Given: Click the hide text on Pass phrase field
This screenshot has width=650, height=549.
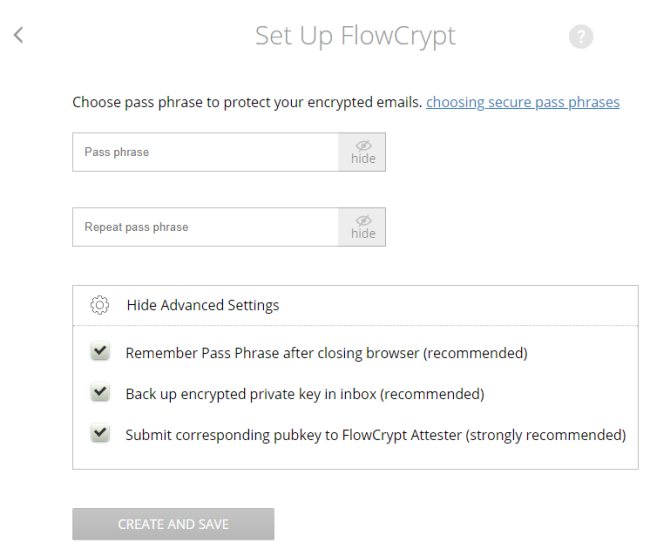Looking at the screenshot, I should pyautogui.click(x=363, y=158).
